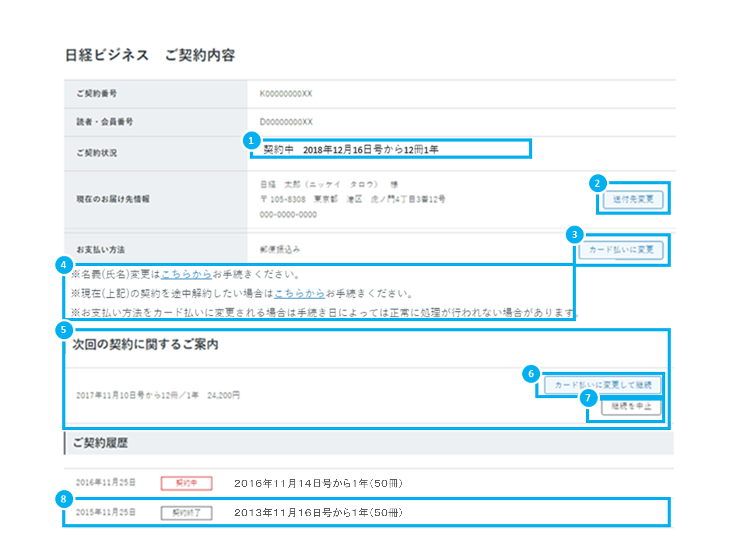Click the カード払いに変更 button
The width and height of the screenshot is (747, 560).
pos(621,250)
